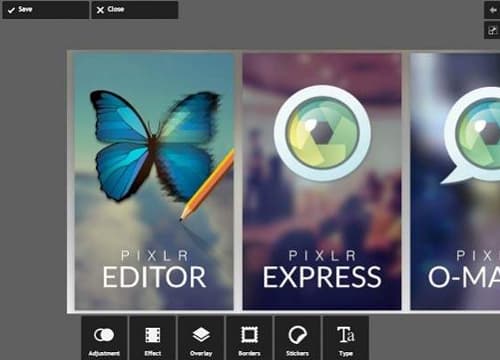Click the Express camera lens logo

pyautogui.click(x=322, y=133)
